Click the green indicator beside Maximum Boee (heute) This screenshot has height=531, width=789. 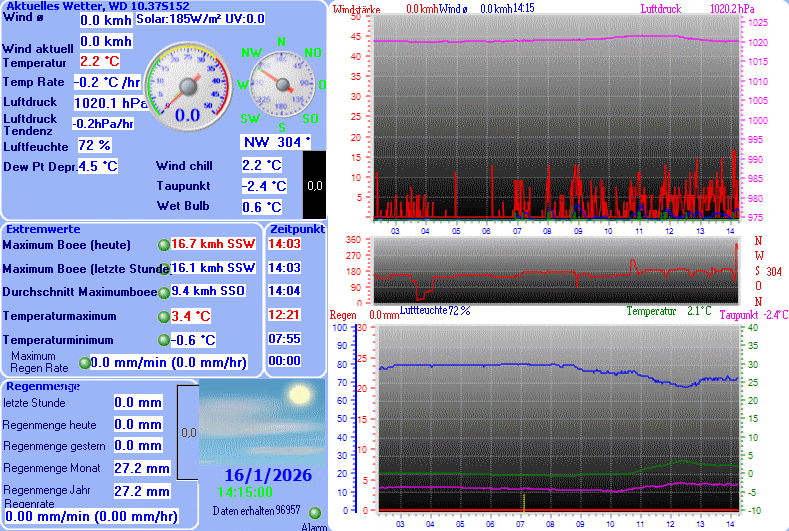click(164, 245)
